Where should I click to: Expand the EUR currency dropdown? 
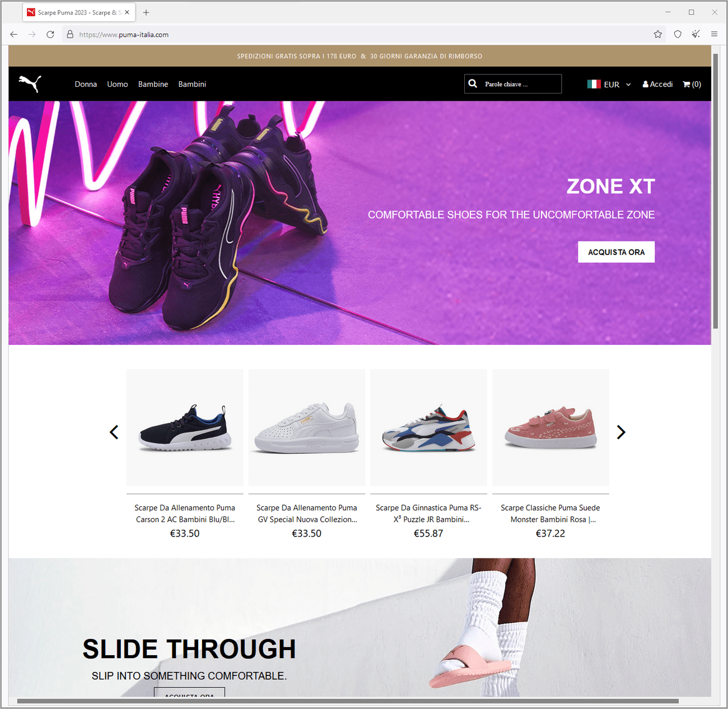pyautogui.click(x=609, y=84)
